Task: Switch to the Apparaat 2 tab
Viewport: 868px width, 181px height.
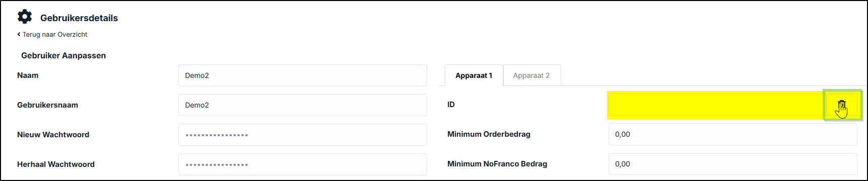Action: point(531,75)
